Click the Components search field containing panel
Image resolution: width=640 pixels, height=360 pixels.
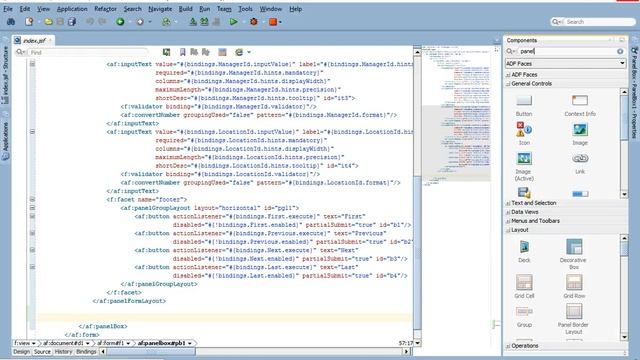click(565, 51)
